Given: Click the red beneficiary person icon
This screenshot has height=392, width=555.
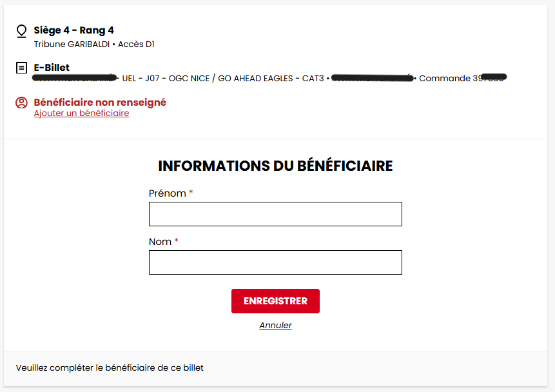Looking at the screenshot, I should (x=22, y=103).
